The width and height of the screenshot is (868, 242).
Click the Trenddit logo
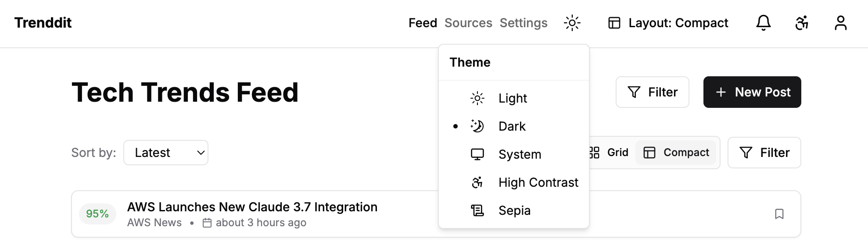(43, 23)
